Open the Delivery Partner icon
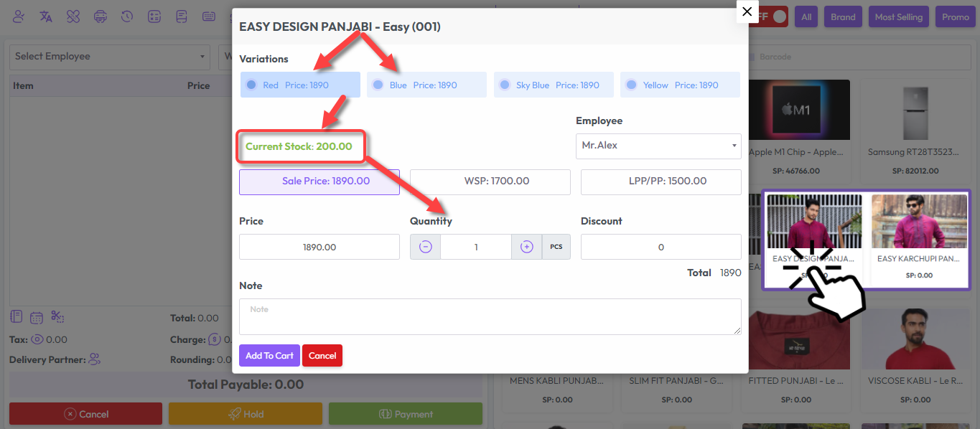Image resolution: width=980 pixels, height=429 pixels. click(x=93, y=359)
